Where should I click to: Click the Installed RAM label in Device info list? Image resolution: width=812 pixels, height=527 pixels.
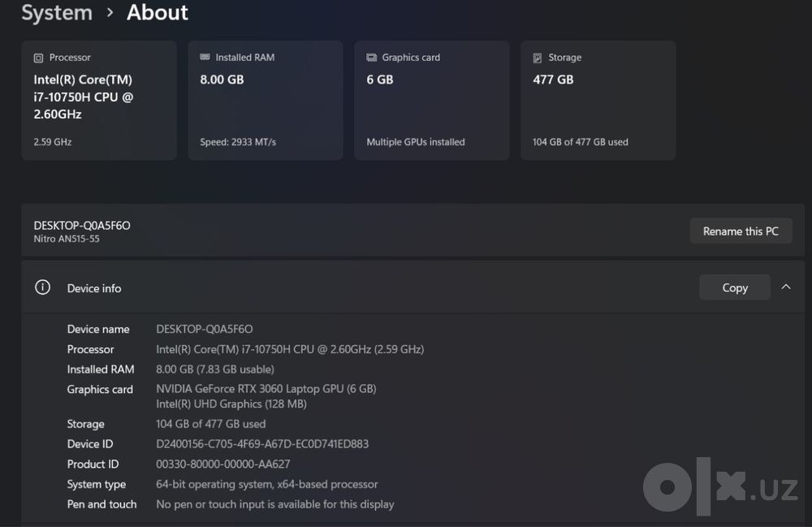coord(101,369)
